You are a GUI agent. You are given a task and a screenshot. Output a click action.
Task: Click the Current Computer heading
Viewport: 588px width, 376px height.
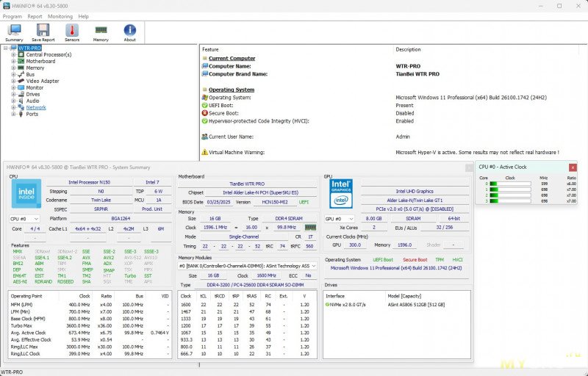[x=232, y=59]
